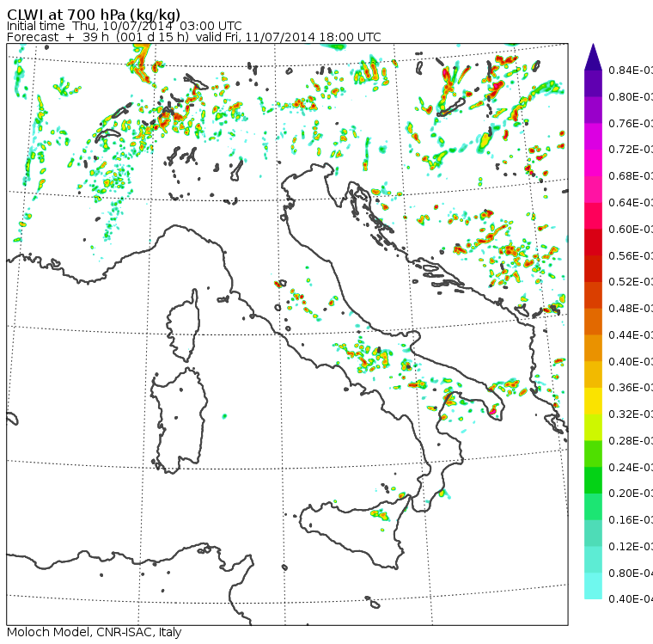Click Sicily island on the map
The width and height of the screenshot is (653, 644).
(x=354, y=534)
